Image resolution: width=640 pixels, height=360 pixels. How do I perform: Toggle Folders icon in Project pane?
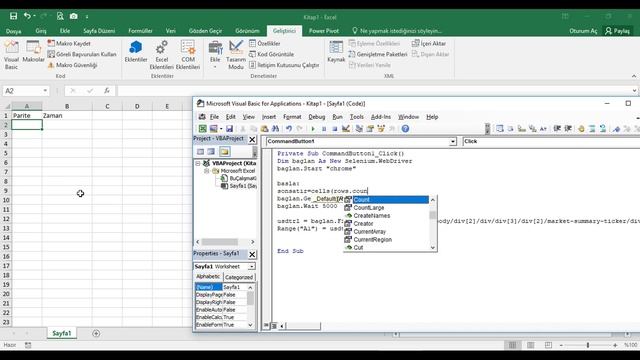tap(224, 151)
